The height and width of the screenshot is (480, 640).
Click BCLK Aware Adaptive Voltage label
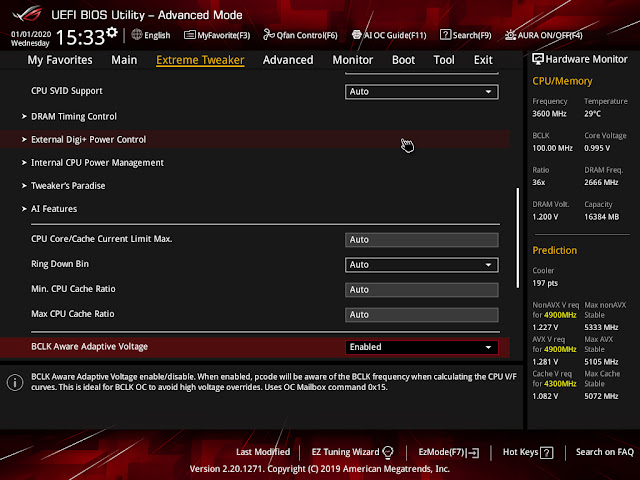pos(89,347)
